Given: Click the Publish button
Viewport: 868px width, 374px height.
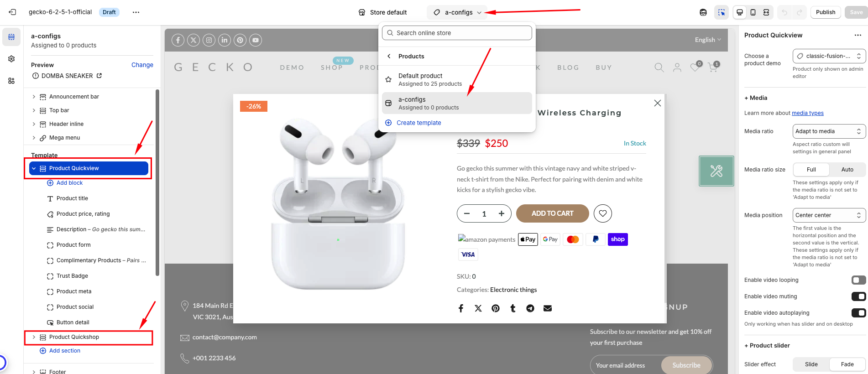Looking at the screenshot, I should (x=826, y=12).
